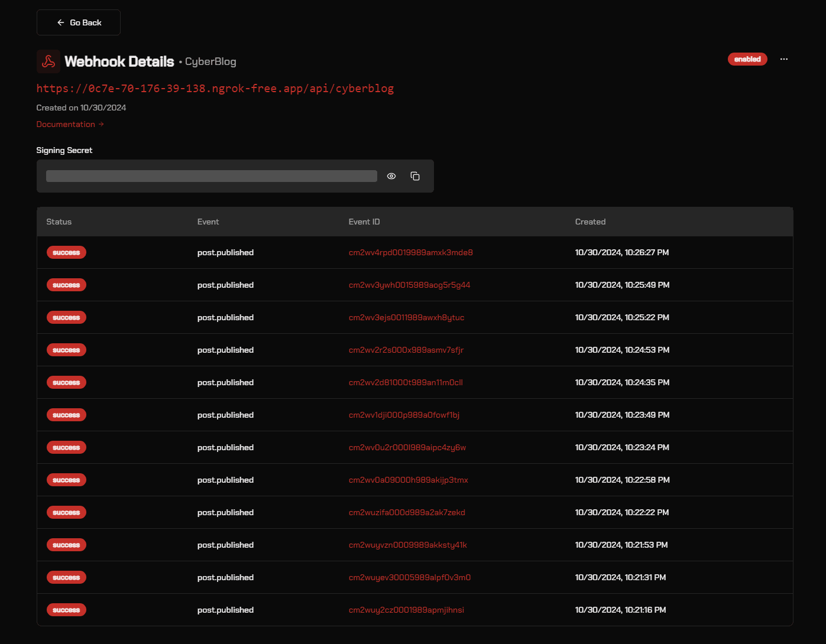Click the Go Back button
The height and width of the screenshot is (644, 826).
tap(79, 22)
